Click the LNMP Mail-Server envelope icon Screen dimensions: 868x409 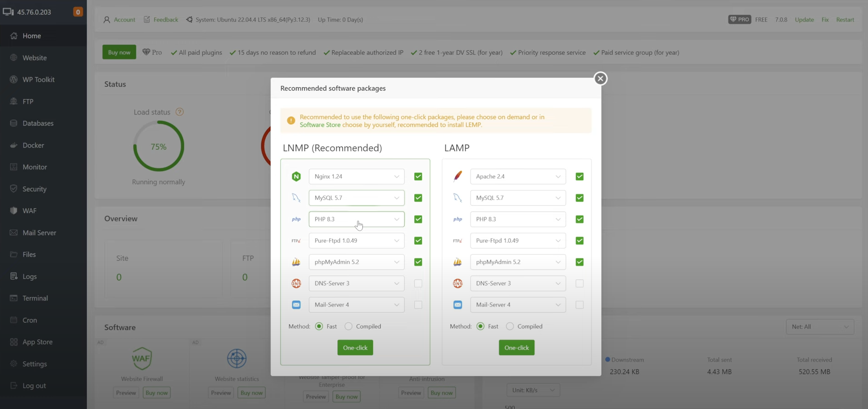click(x=296, y=304)
